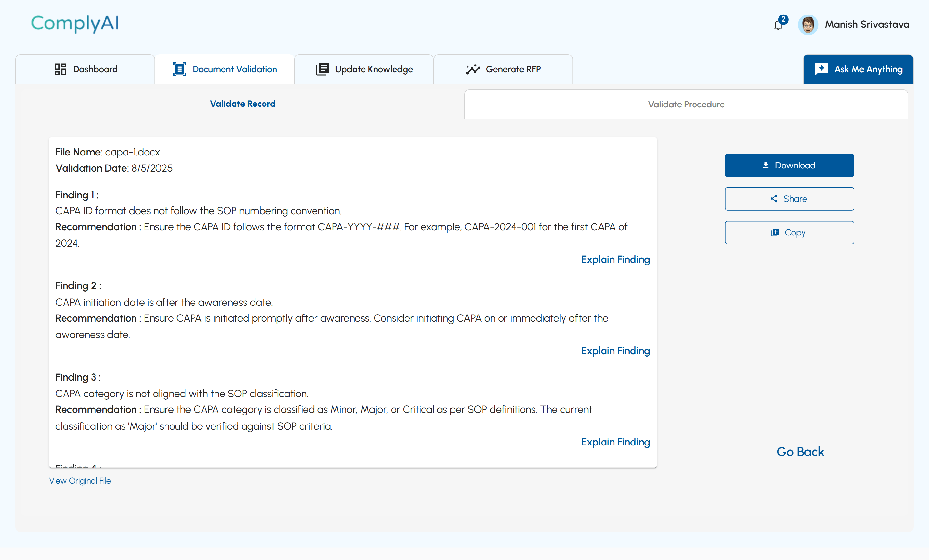Screen dimensions: 929x560
Task: Click the download arrow icon
Action: point(766,165)
